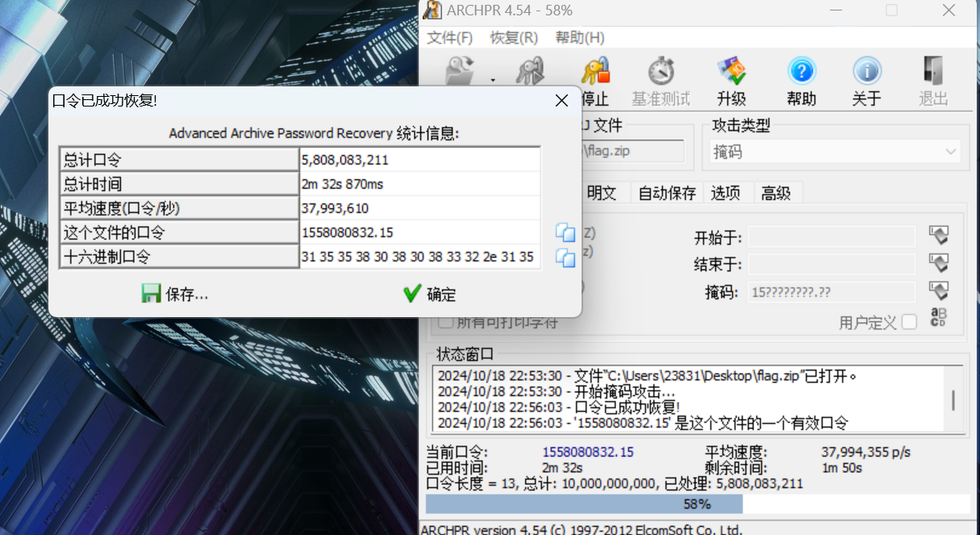Click the log line 是这个文件的一个有效口令
The height and width of the screenshot is (535, 980).
[643, 423]
